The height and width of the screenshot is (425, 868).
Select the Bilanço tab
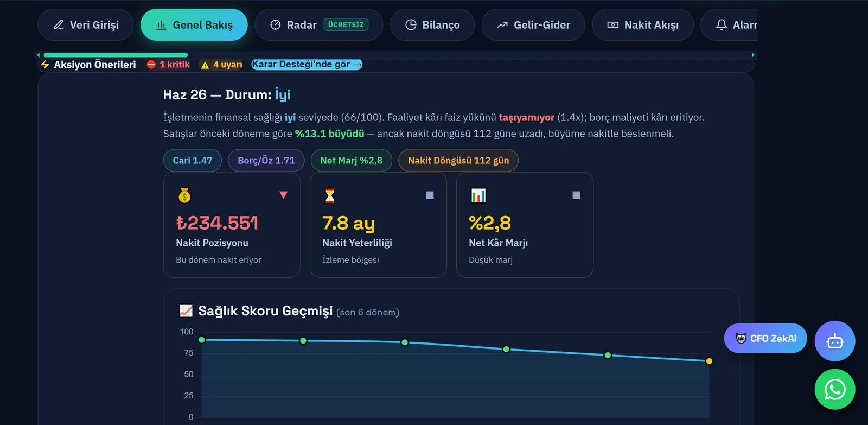432,25
